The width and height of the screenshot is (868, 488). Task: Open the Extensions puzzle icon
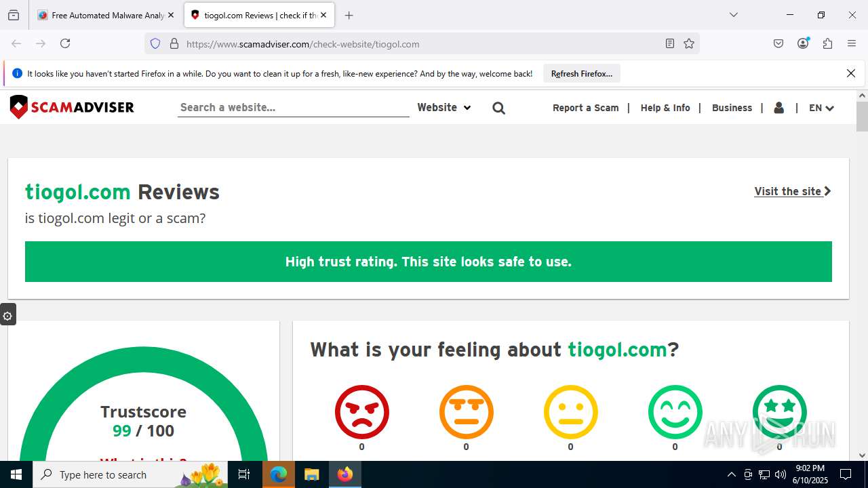(x=827, y=43)
